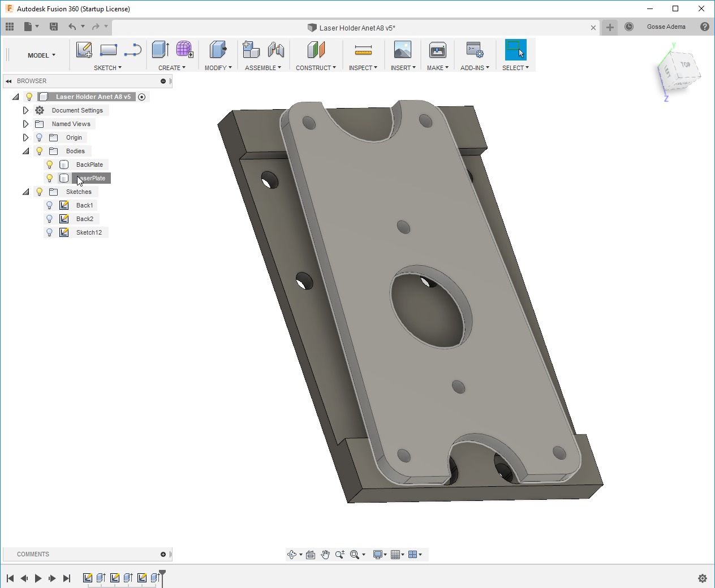Open the CONSTRUCT menu
Viewport: 715px width, 588px height.
[316, 68]
